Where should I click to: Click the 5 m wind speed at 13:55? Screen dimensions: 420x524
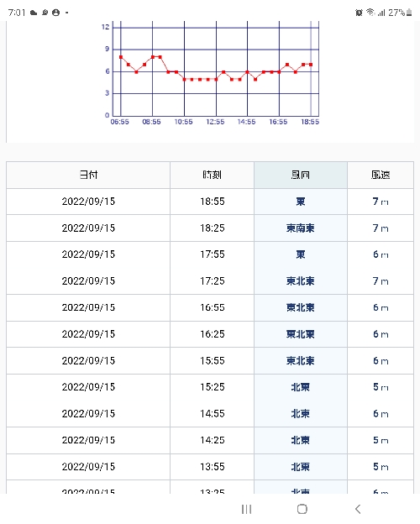(x=381, y=467)
